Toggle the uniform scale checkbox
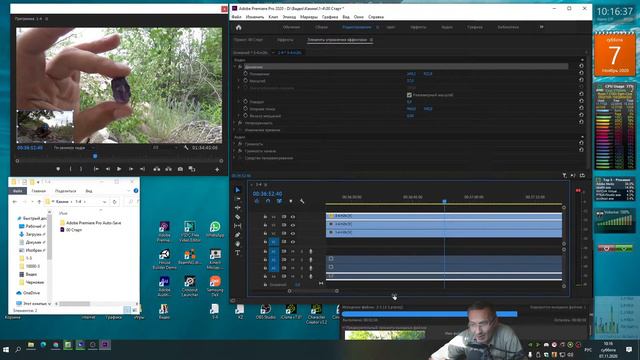Image resolution: width=640 pixels, height=360 pixels. (x=409, y=95)
